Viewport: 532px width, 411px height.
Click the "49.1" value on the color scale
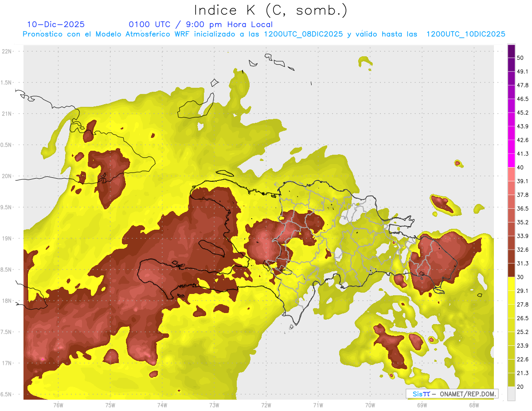(x=523, y=72)
